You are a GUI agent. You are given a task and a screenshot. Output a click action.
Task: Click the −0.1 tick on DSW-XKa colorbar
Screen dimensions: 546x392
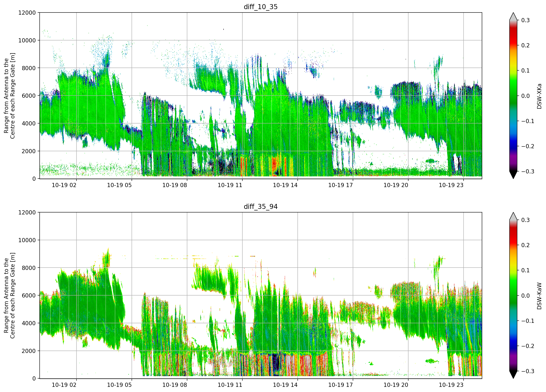point(528,121)
